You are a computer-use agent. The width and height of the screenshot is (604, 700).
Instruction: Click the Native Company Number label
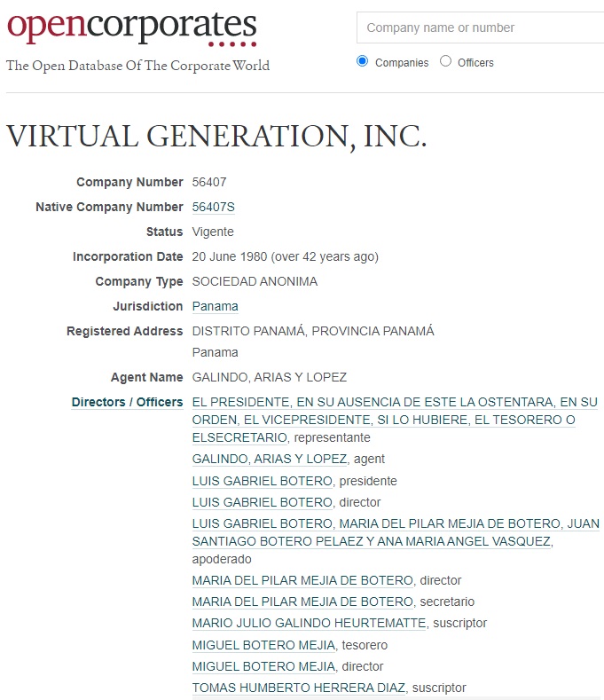pos(109,207)
